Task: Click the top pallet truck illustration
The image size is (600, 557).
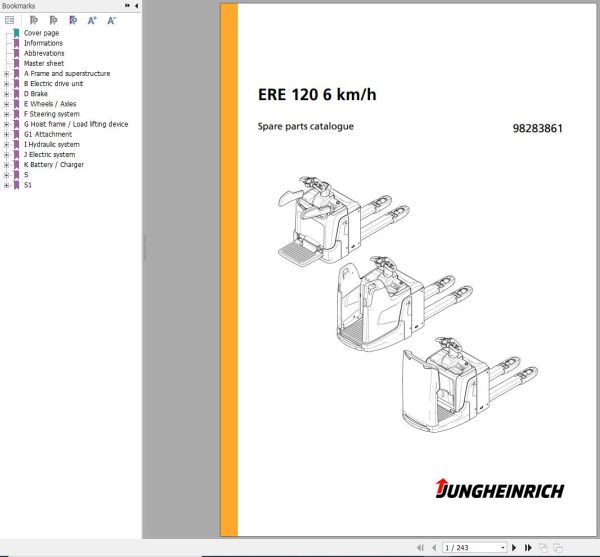Action: tap(343, 221)
